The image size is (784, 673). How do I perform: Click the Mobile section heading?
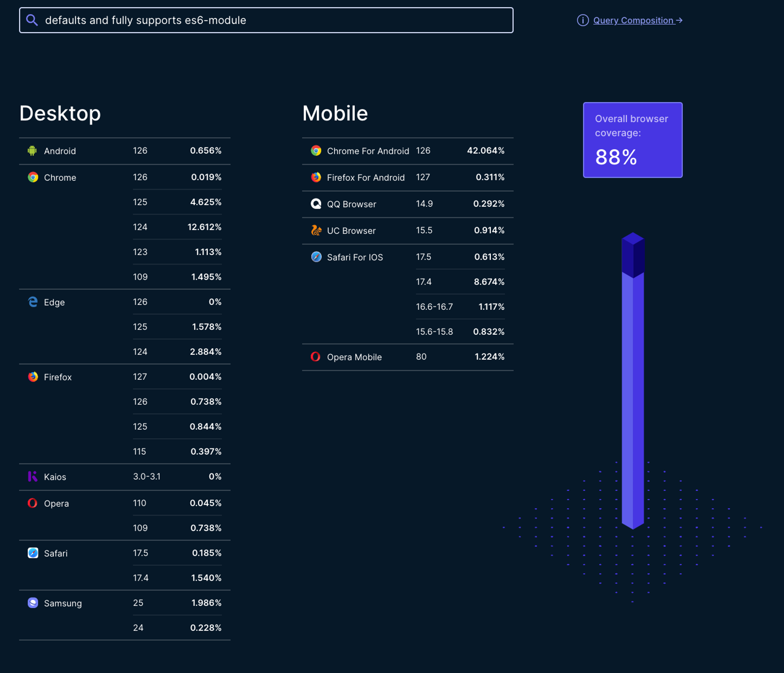coord(335,113)
